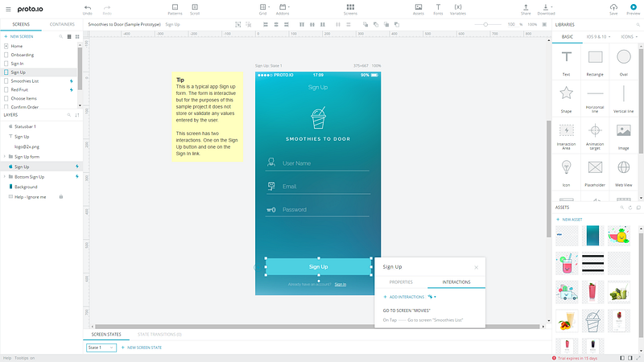644x362 pixels.
Task: Pick the Text component from library
Action: [x=567, y=63]
